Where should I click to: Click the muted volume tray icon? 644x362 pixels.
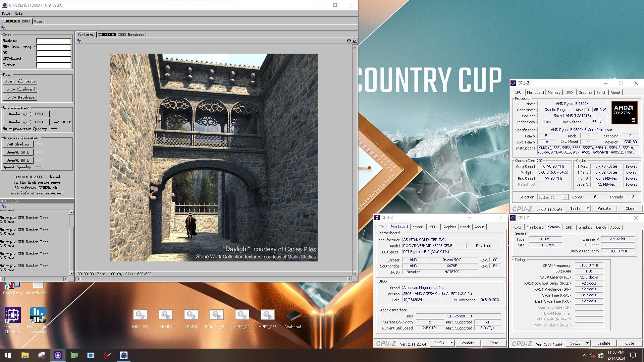tap(592, 355)
